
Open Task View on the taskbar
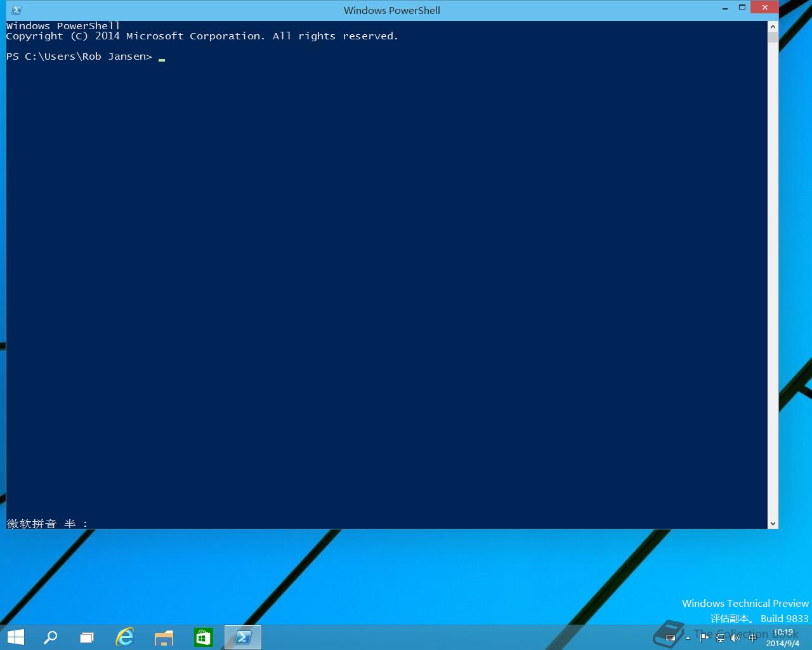coord(87,637)
